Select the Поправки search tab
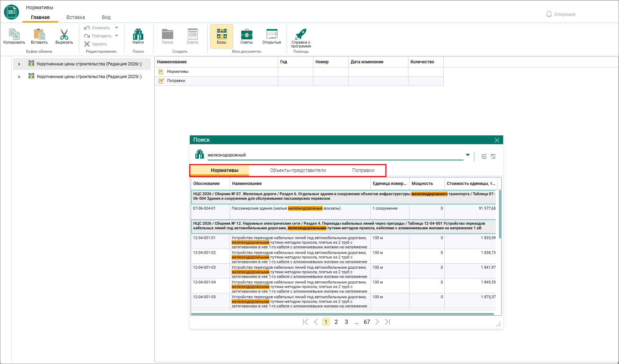The height and width of the screenshot is (364, 619). (x=363, y=170)
